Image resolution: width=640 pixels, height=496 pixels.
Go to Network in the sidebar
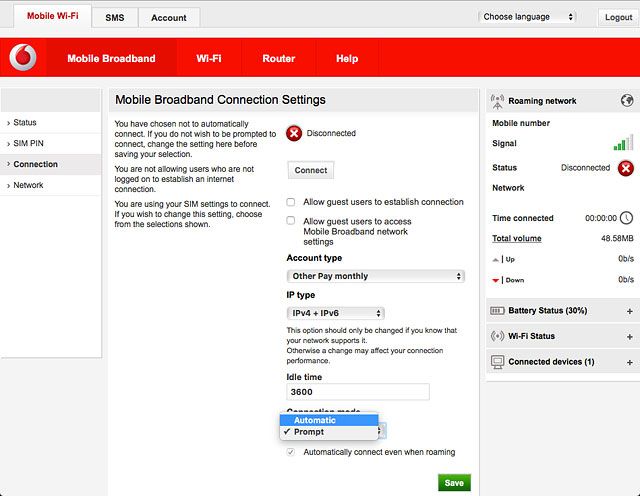pos(51,185)
